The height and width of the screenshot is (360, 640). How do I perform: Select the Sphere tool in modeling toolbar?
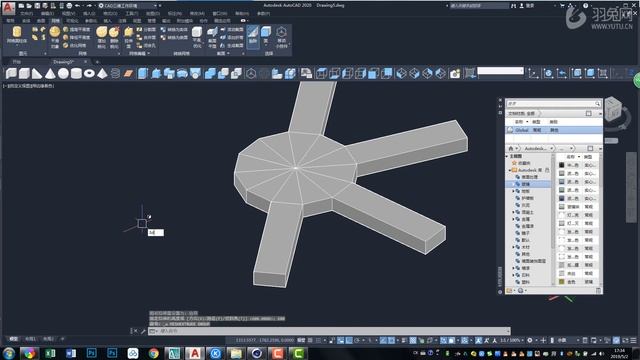[63, 73]
